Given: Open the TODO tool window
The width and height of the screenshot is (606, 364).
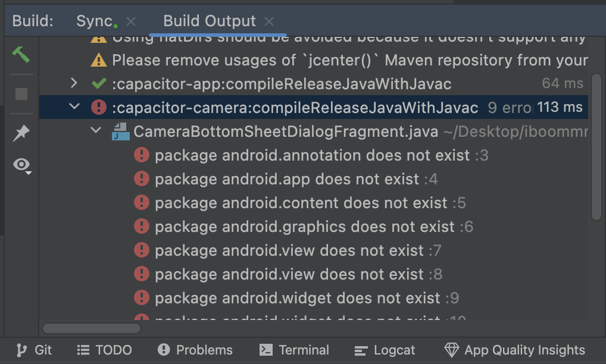Looking at the screenshot, I should click(104, 350).
